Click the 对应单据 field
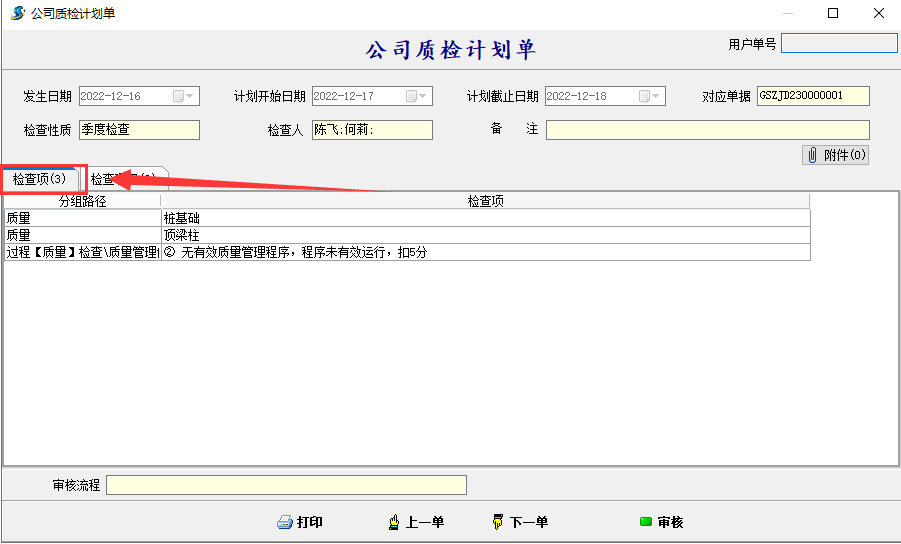Image resolution: width=901 pixels, height=544 pixels. (x=813, y=96)
